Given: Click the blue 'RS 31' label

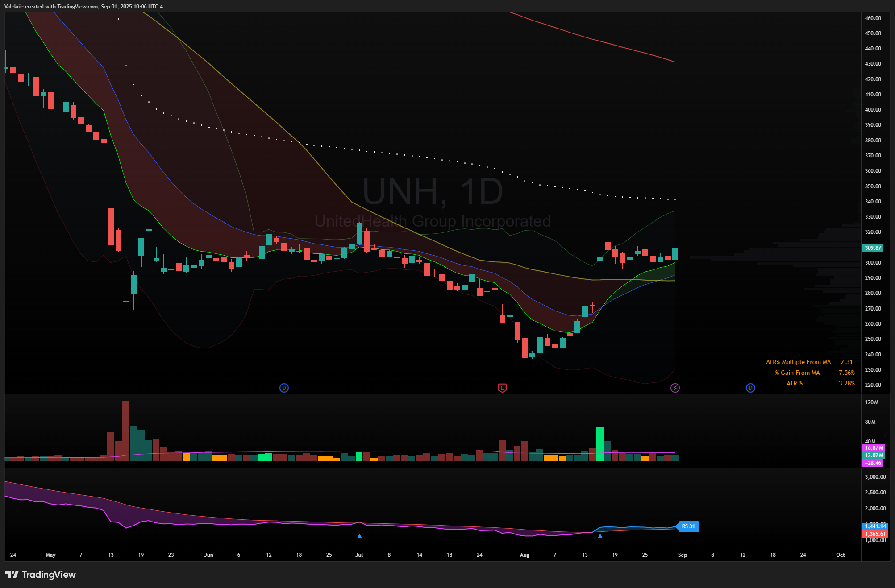Looking at the screenshot, I should [x=688, y=526].
